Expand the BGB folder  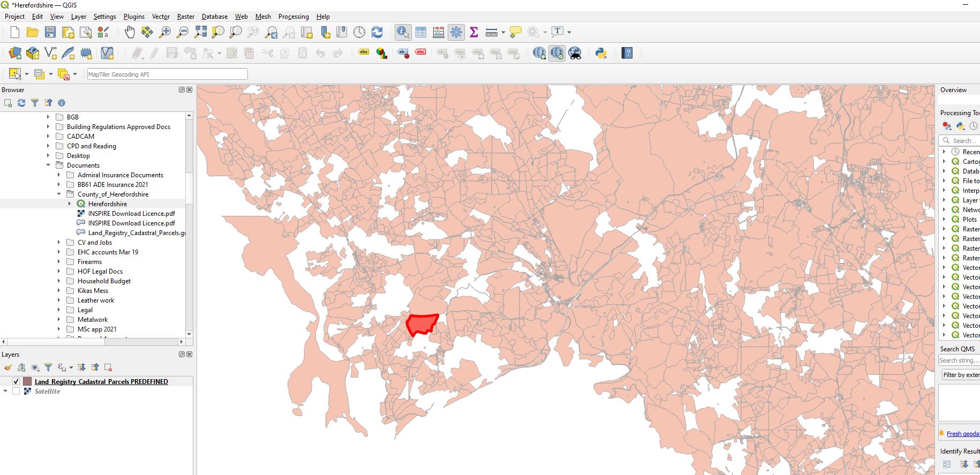pyautogui.click(x=48, y=117)
